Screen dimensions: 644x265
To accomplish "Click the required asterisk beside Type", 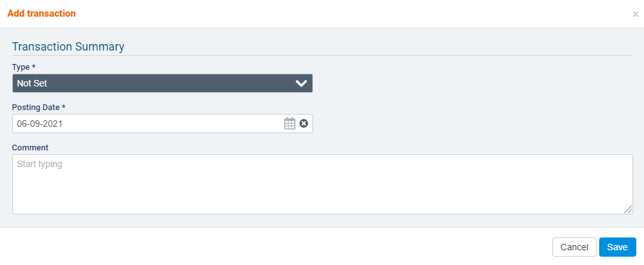I will [x=34, y=66].
